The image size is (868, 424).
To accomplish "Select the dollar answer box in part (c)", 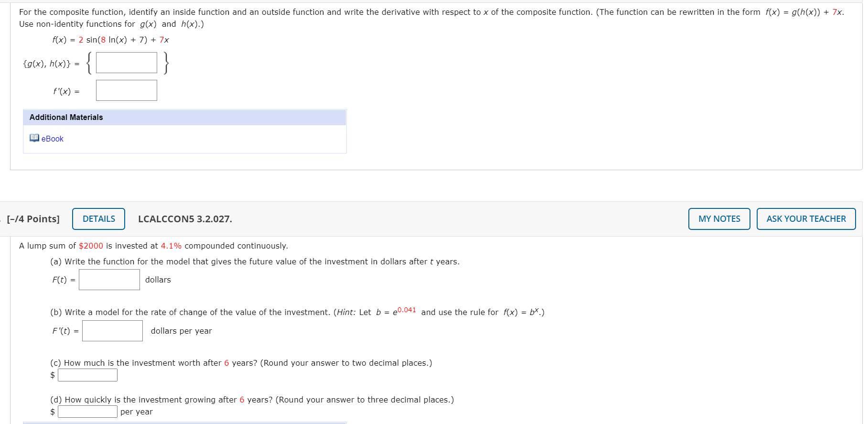I will pos(87,375).
